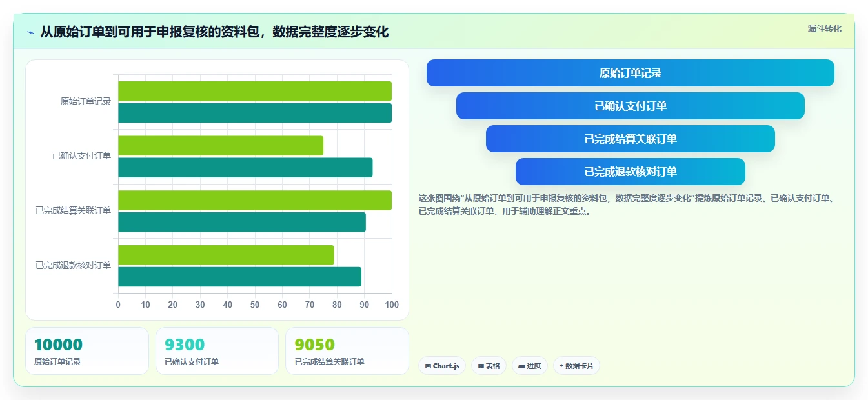Click the 原始订单记录 chart axis label

coord(86,101)
